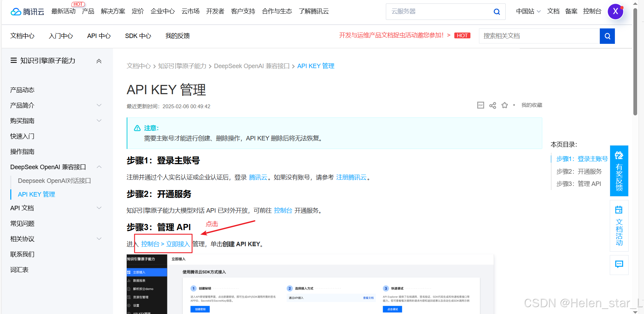Click the PDF export icon
The width and height of the screenshot is (644, 314).
(481, 105)
